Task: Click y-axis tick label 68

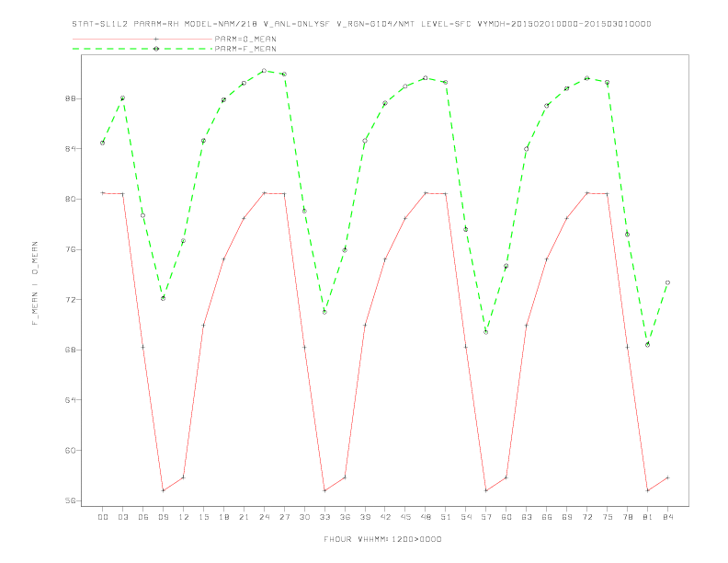Action: [70, 350]
